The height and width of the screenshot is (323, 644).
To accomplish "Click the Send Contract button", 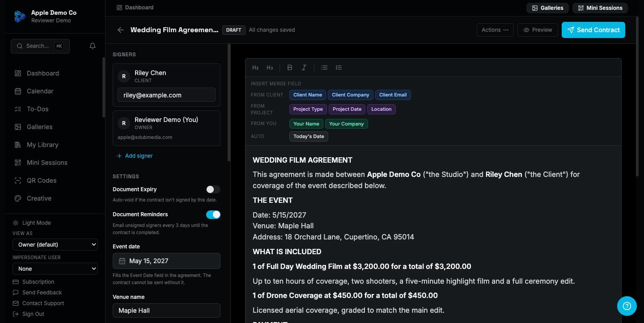I will (593, 30).
